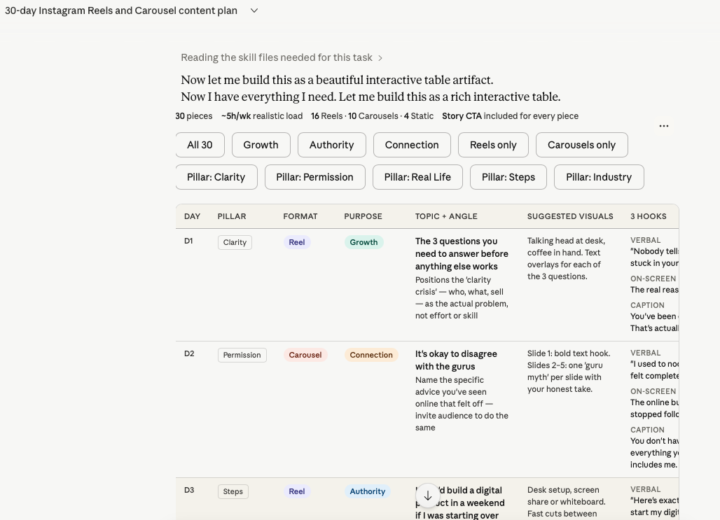The height and width of the screenshot is (520, 720).
Task: Filter by Pillar: Clarity
Action: click(x=216, y=177)
